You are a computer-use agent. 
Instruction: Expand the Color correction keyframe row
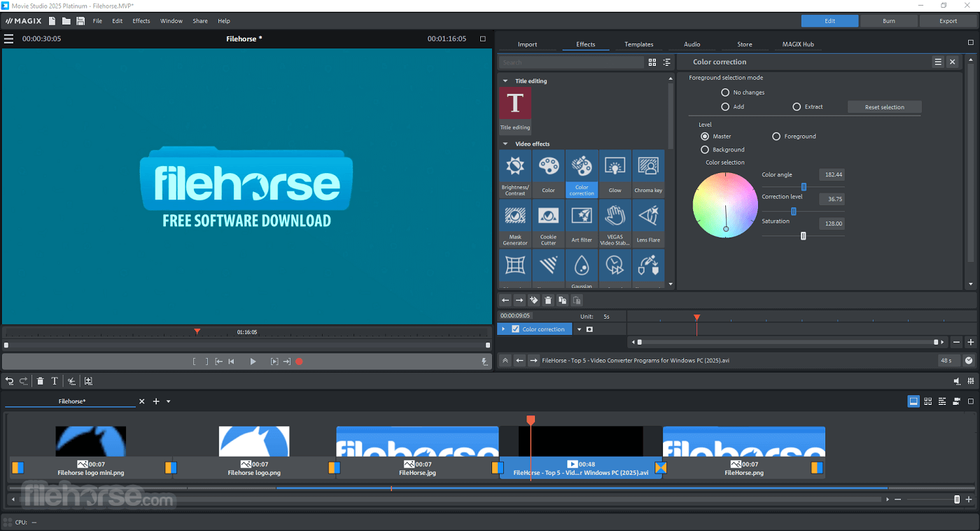(x=503, y=329)
